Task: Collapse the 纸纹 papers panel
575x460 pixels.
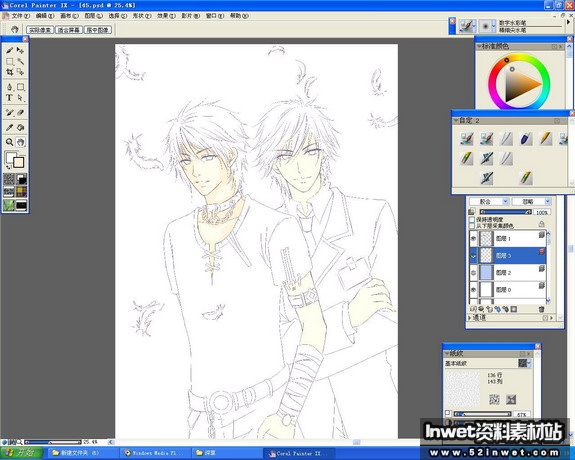Action: 447,354
